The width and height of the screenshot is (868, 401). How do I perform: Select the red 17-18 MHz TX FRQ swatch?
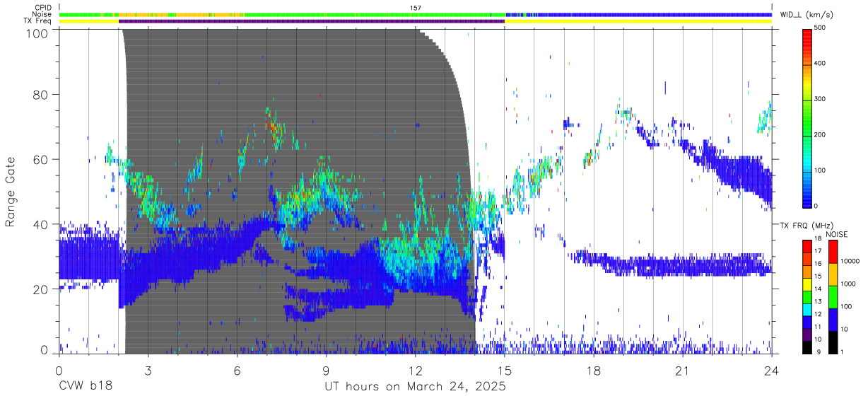coord(807,247)
